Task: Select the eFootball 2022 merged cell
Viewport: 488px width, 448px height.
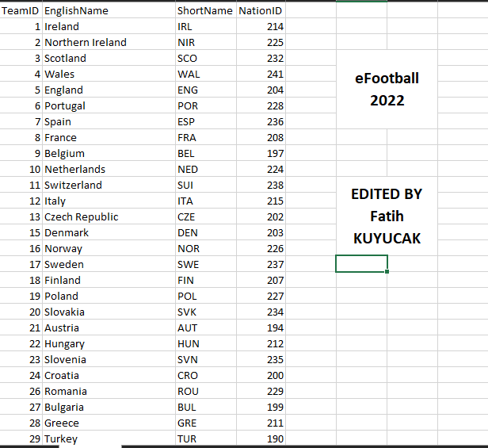Action: 387,89
